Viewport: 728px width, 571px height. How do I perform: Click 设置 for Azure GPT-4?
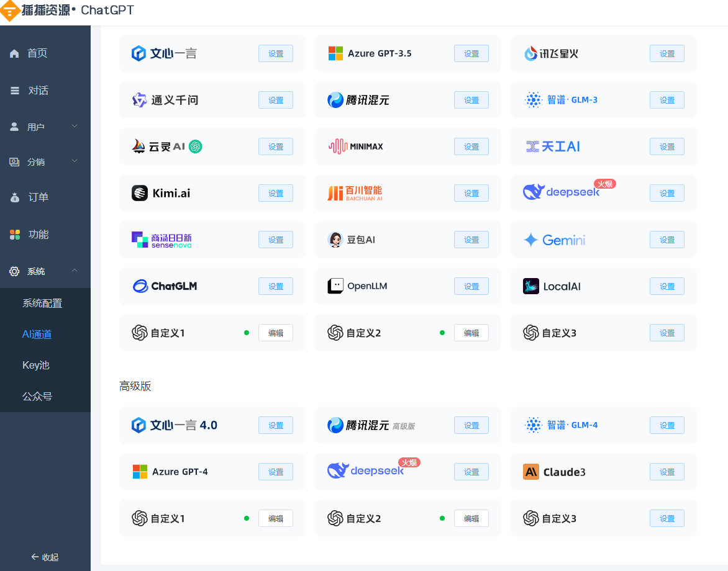(x=276, y=472)
